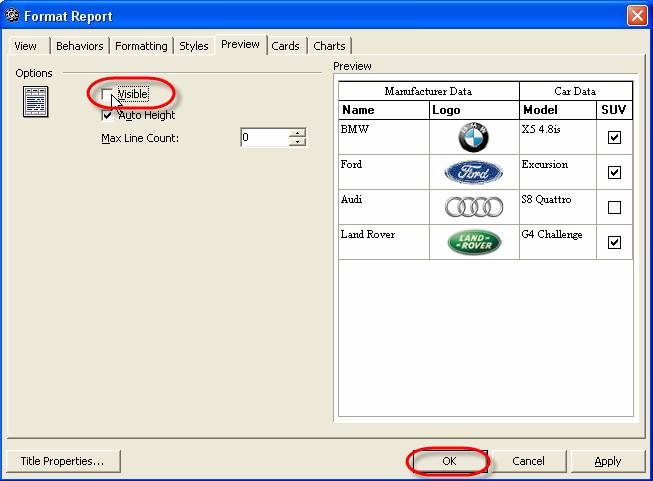The image size is (653, 481).
Task: Uncheck the SUV checkbox for BMW
Action: tap(614, 138)
